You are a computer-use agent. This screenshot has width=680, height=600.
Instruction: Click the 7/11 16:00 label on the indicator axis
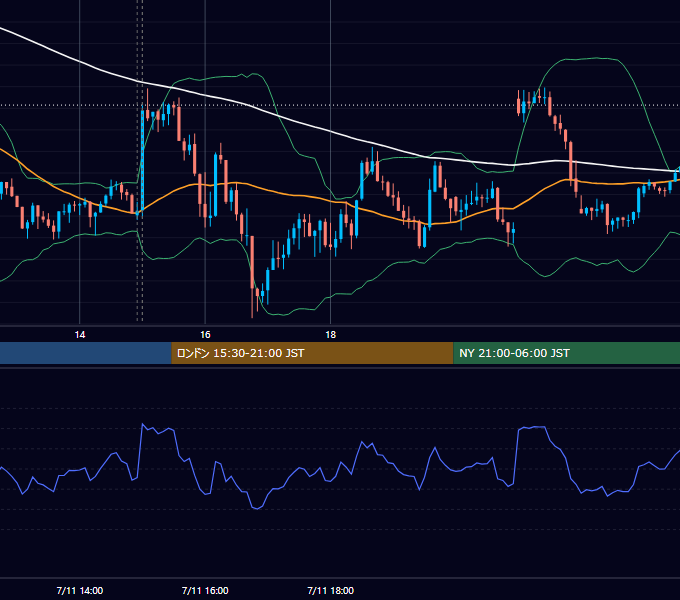point(205,590)
